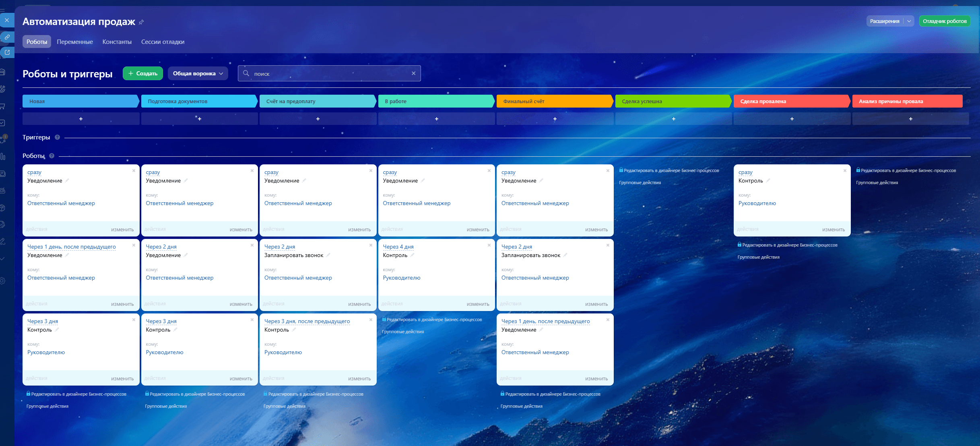Remove the first Уведомление robot in Новая
The height and width of the screenshot is (446, 980).
134,171
